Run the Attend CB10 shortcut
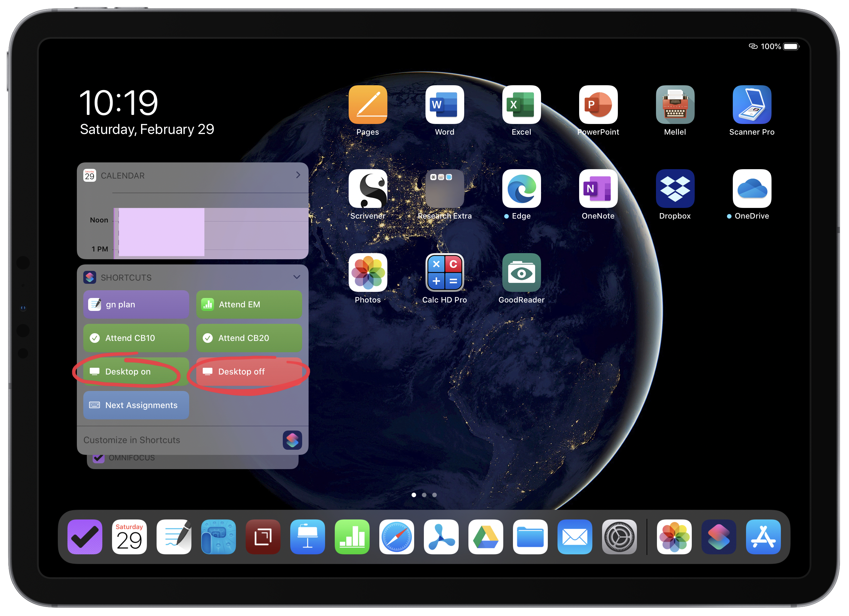 click(x=136, y=338)
